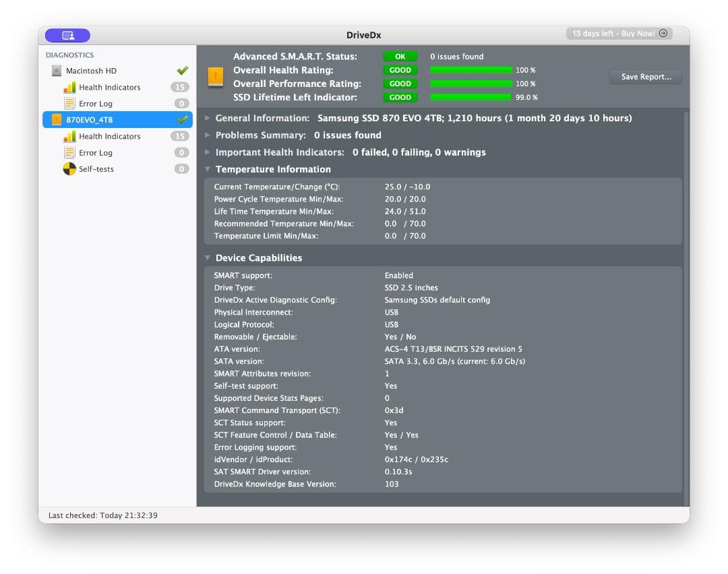Image resolution: width=728 pixels, height=574 pixels.
Task: Click the 13 days left Buy Now button
Action: point(619,34)
